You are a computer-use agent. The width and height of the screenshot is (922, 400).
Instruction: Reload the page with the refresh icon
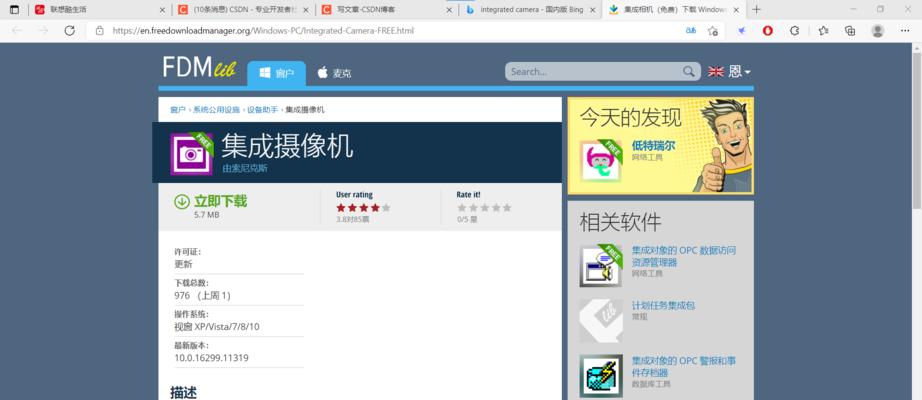click(69, 31)
